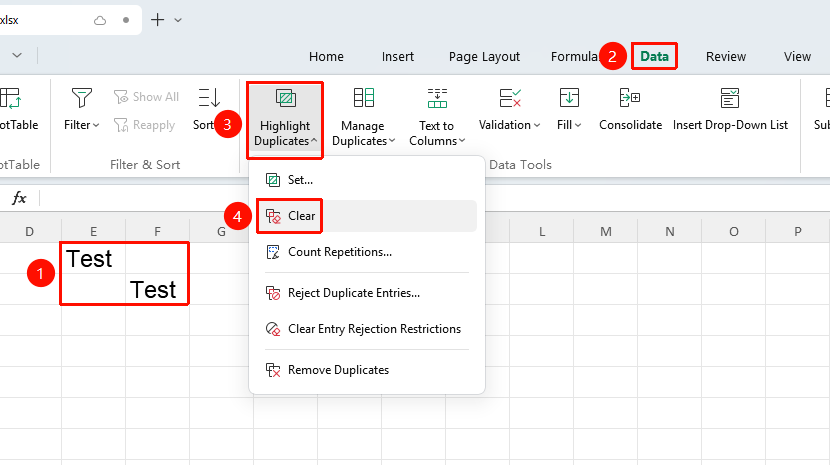The width and height of the screenshot is (830, 465).
Task: Open the Review ribbon tab
Action: click(726, 57)
